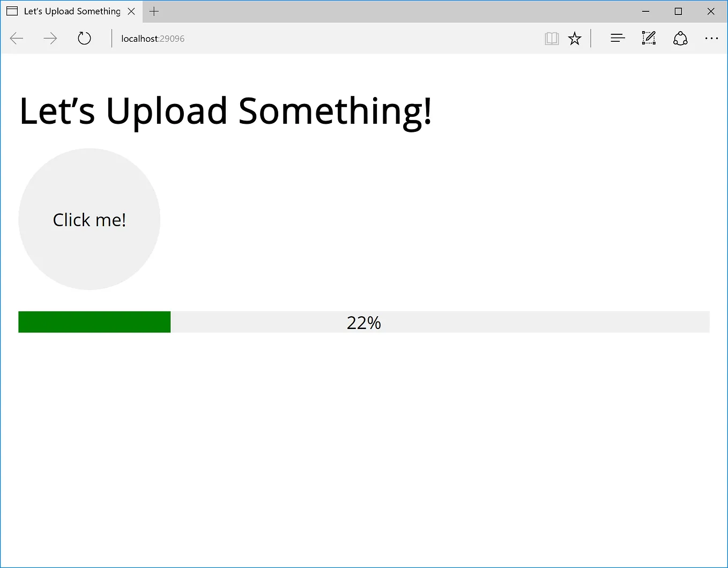Make a Web Note pen icon
This screenshot has height=568, width=728.
649,38
